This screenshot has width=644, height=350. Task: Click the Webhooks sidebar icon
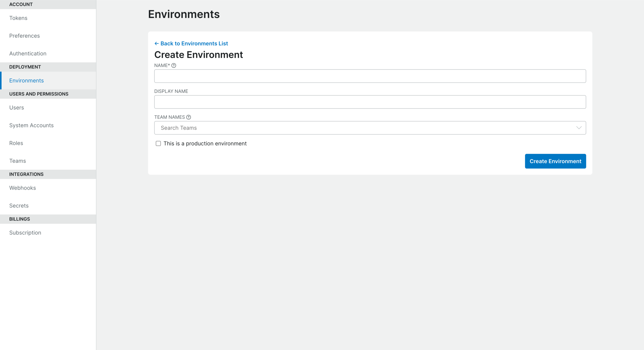(x=23, y=188)
